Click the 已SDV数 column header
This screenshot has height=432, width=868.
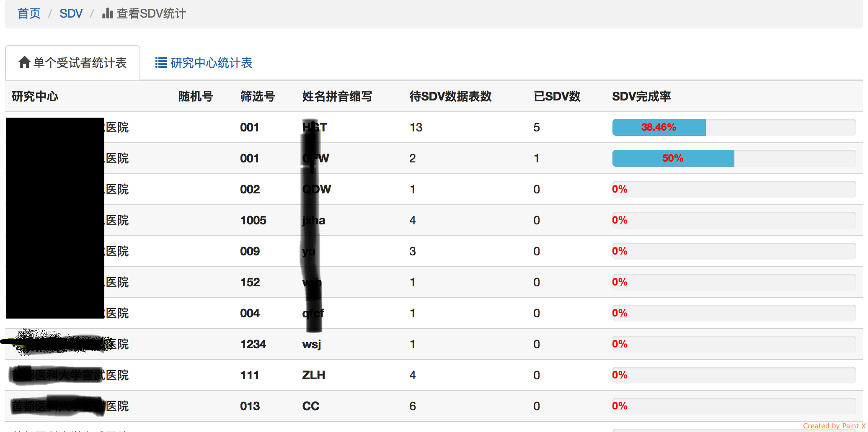coord(557,97)
